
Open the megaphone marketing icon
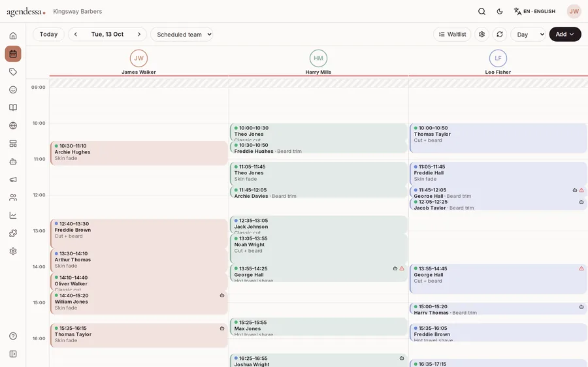[x=13, y=180]
